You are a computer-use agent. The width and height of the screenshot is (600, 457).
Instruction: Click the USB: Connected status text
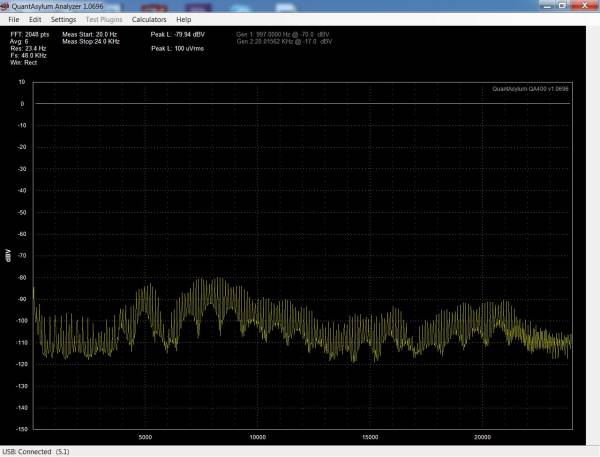(36, 452)
